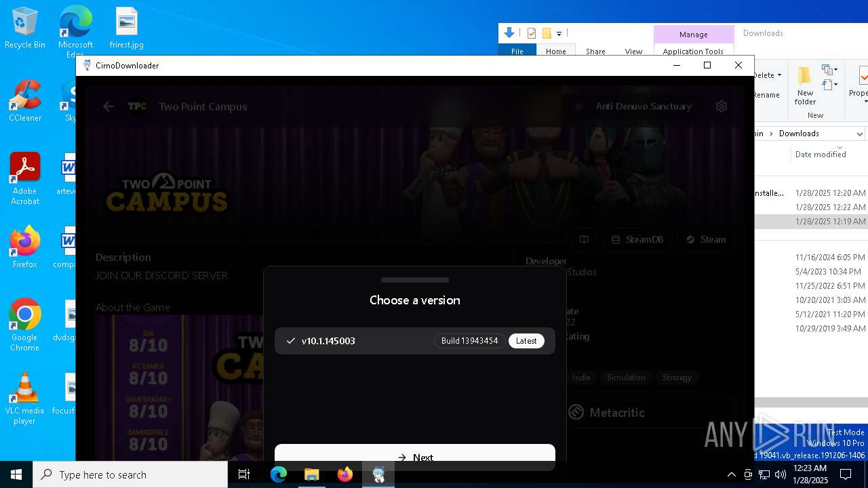Image resolution: width=868 pixels, height=488 pixels.
Task: Open Recycle Bin desktop icon
Action: coord(25,28)
